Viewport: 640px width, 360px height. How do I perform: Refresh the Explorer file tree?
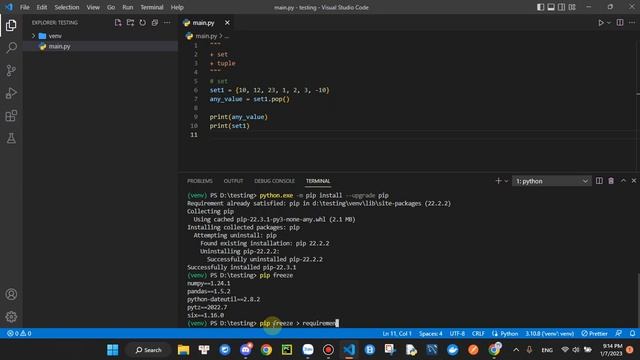point(142,23)
